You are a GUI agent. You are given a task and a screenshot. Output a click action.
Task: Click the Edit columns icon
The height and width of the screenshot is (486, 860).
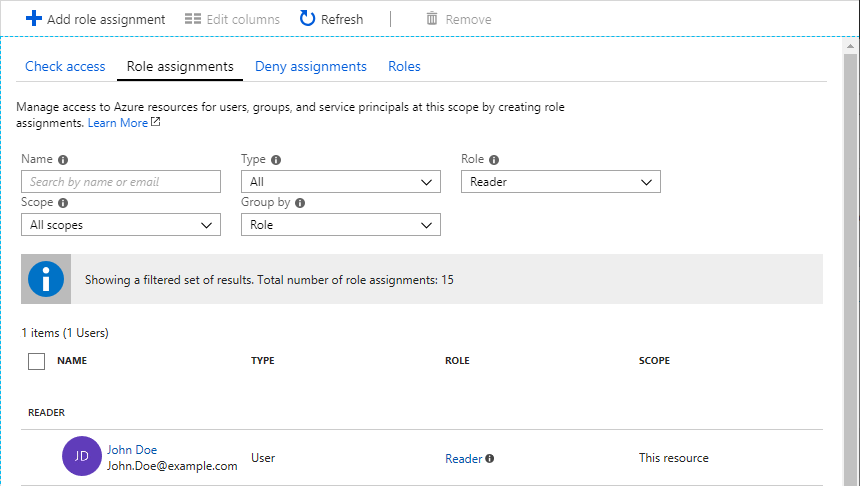pyautogui.click(x=193, y=19)
